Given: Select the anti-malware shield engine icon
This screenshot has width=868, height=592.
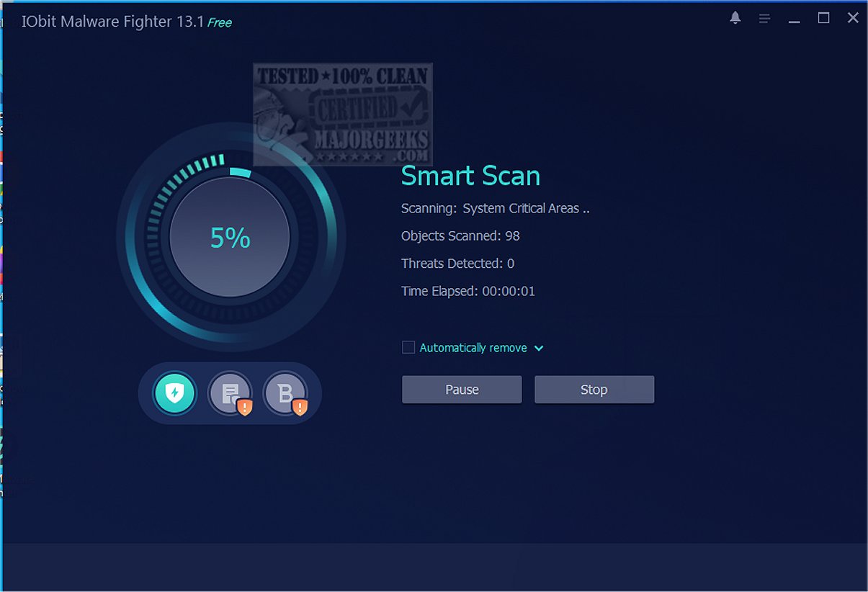Looking at the screenshot, I should point(174,393).
